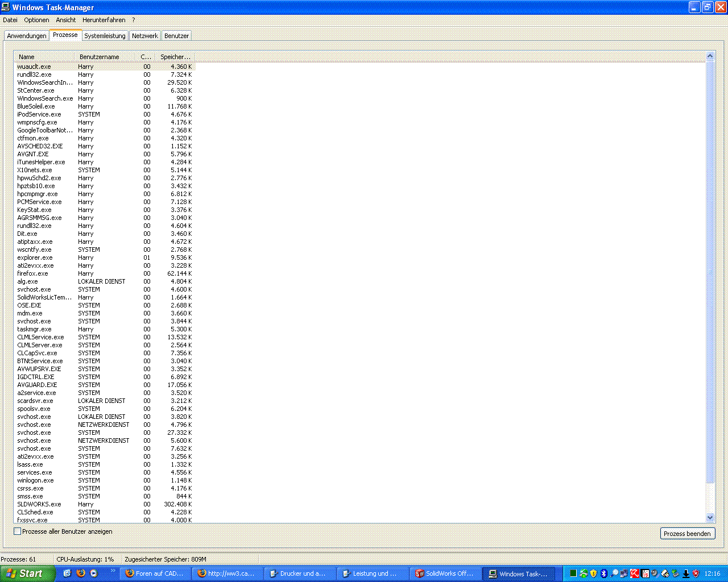
Task: Click network connection monitors tray icon
Action: (x=624, y=573)
